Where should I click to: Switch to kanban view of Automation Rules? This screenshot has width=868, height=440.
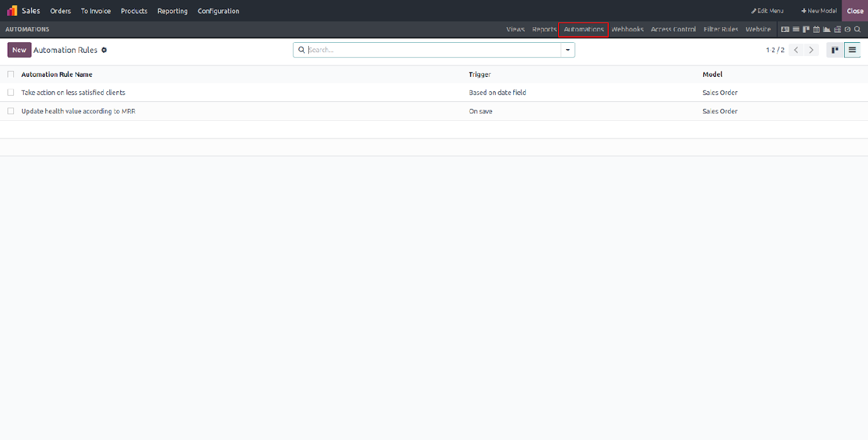[x=835, y=50]
